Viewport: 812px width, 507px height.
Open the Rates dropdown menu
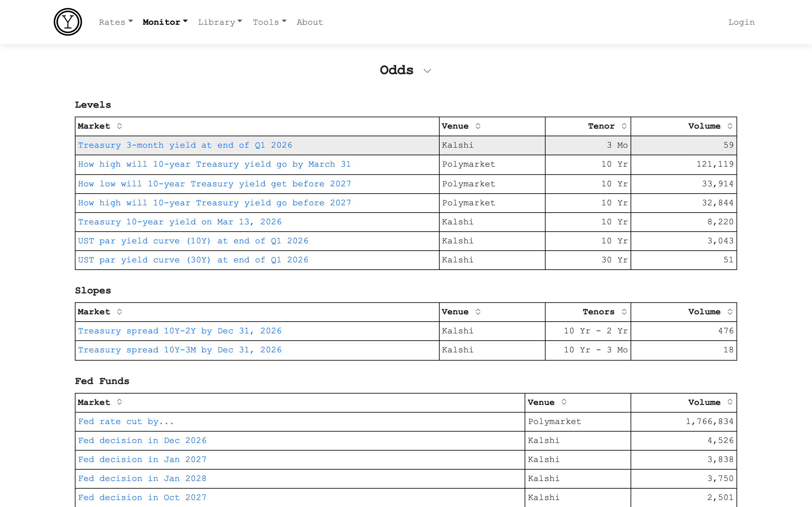tap(116, 22)
